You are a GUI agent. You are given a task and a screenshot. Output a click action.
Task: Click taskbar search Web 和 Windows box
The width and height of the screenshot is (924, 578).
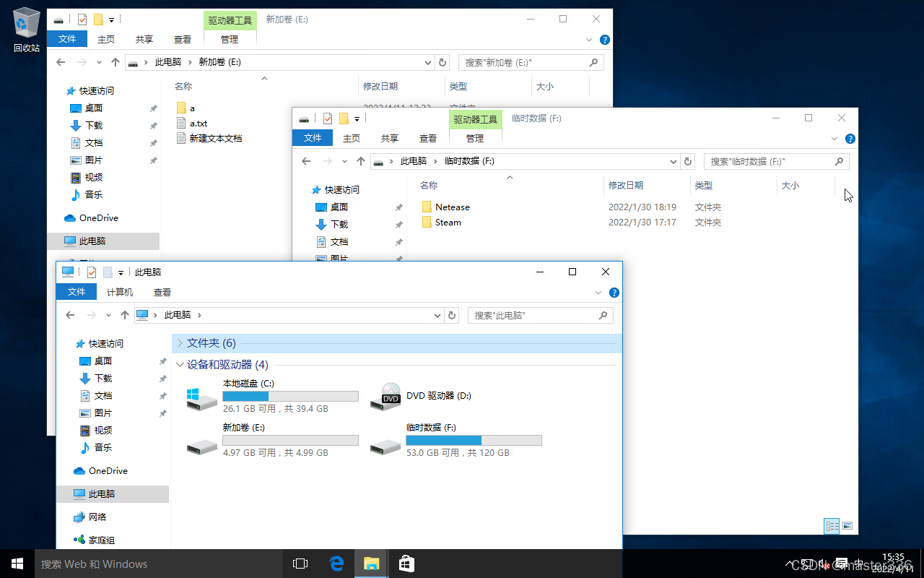tap(158, 564)
